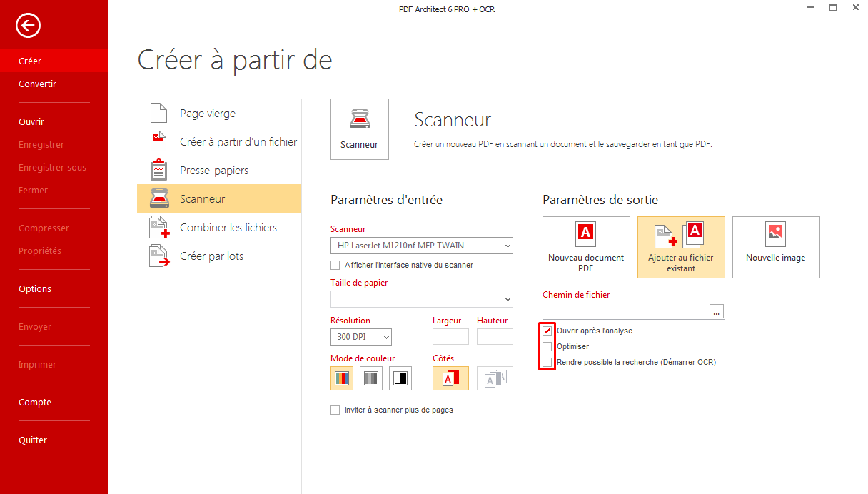
Task: Enable the Optimiser checkbox
Action: click(x=547, y=346)
